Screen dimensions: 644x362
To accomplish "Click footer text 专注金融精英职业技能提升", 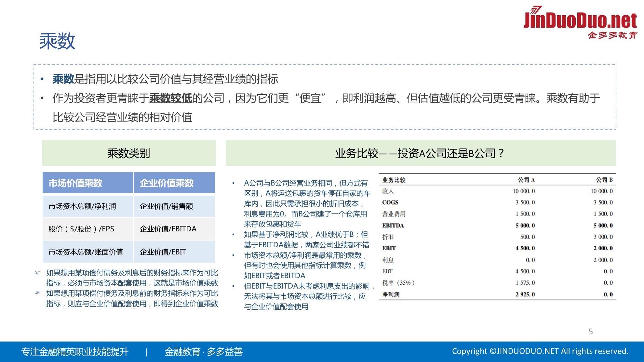I will (x=75, y=352).
